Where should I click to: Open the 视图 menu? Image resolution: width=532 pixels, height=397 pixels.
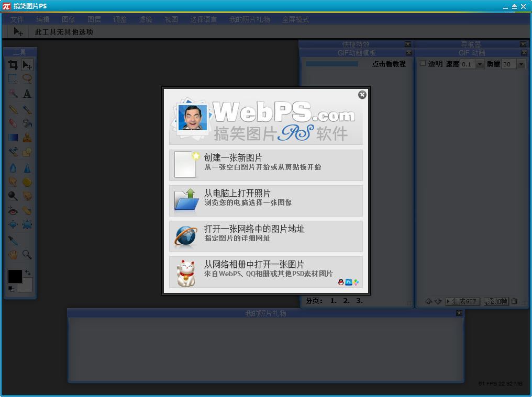[x=171, y=19]
